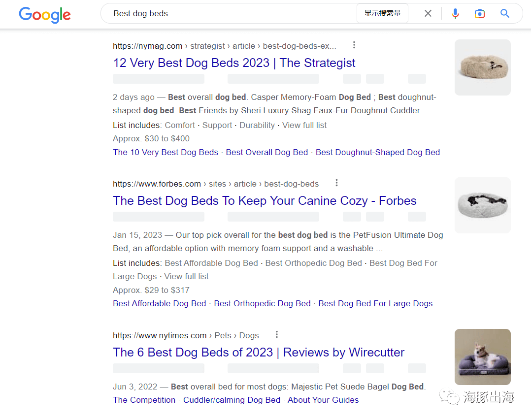The height and width of the screenshot is (420, 531).
Task: Open '12 Very Best Dog Beds 2023' result
Action: [x=234, y=63]
